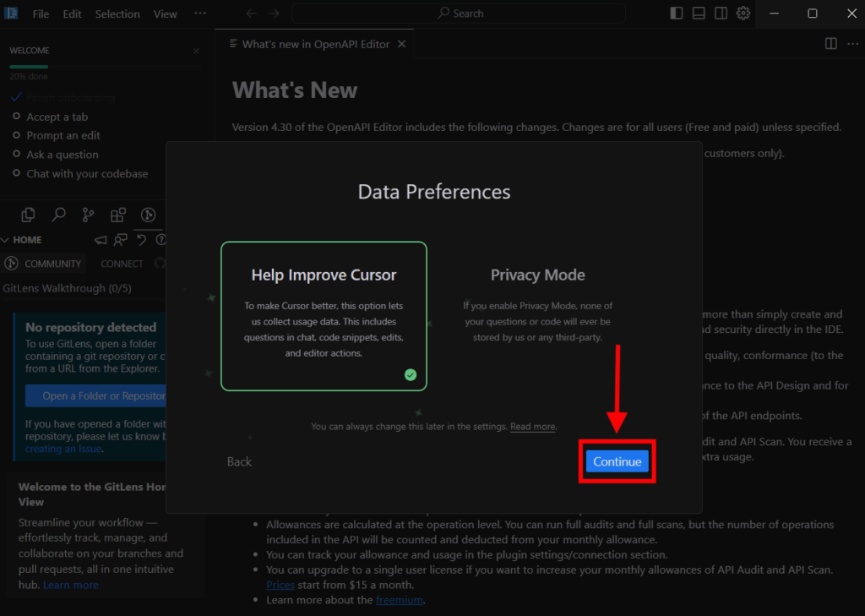The height and width of the screenshot is (616, 865).
Task: Click the Search box in the title bar
Action: [459, 14]
